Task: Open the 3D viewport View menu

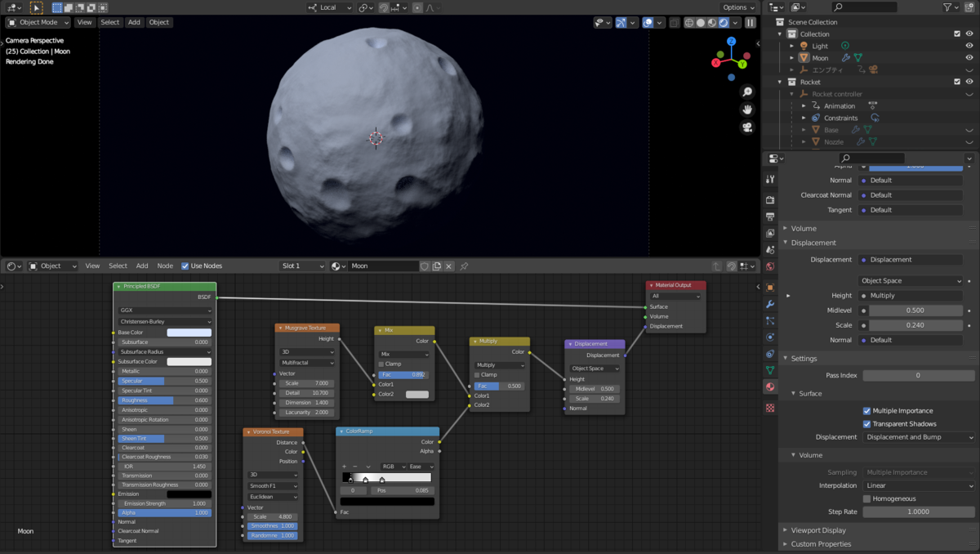Action: [84, 23]
